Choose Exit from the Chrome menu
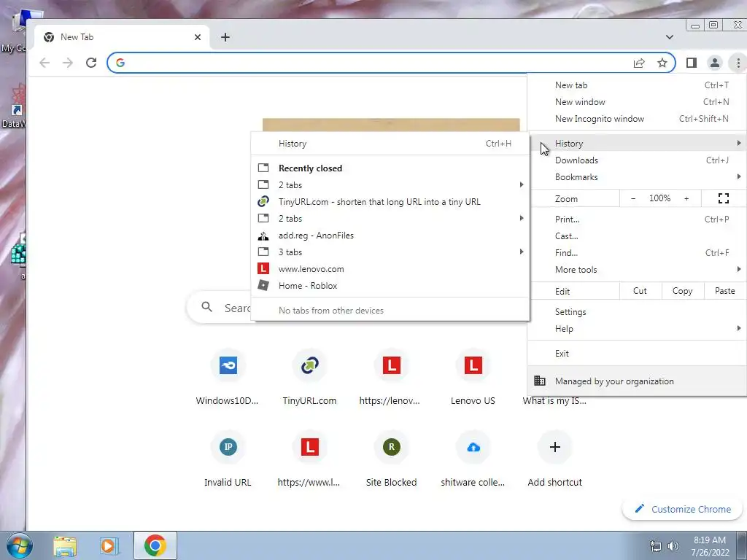The width and height of the screenshot is (747, 560). (637, 354)
